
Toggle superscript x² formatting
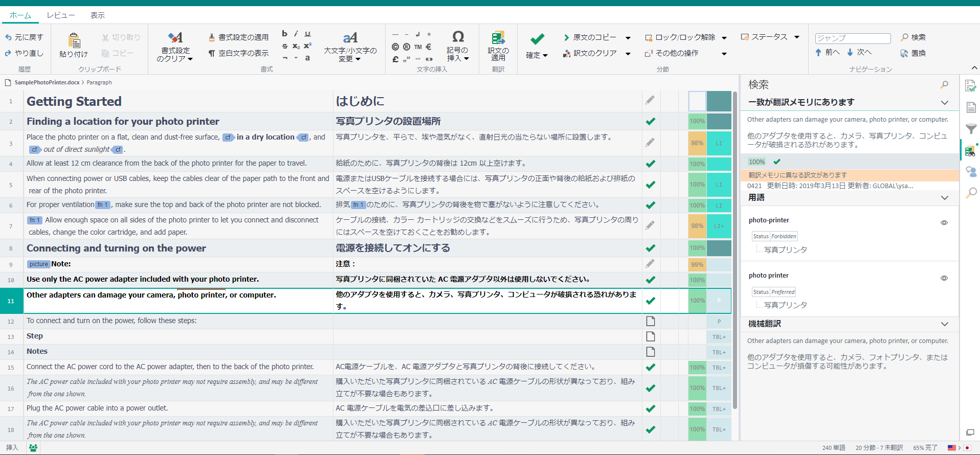coord(307,46)
